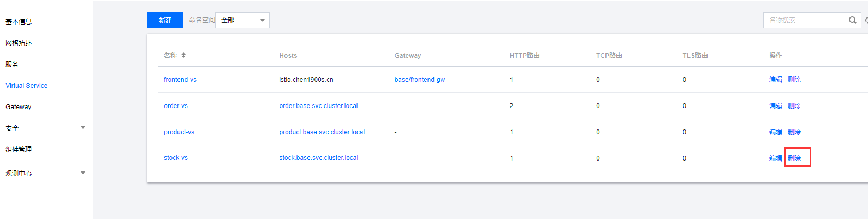Open the order-vs virtual service

click(176, 106)
